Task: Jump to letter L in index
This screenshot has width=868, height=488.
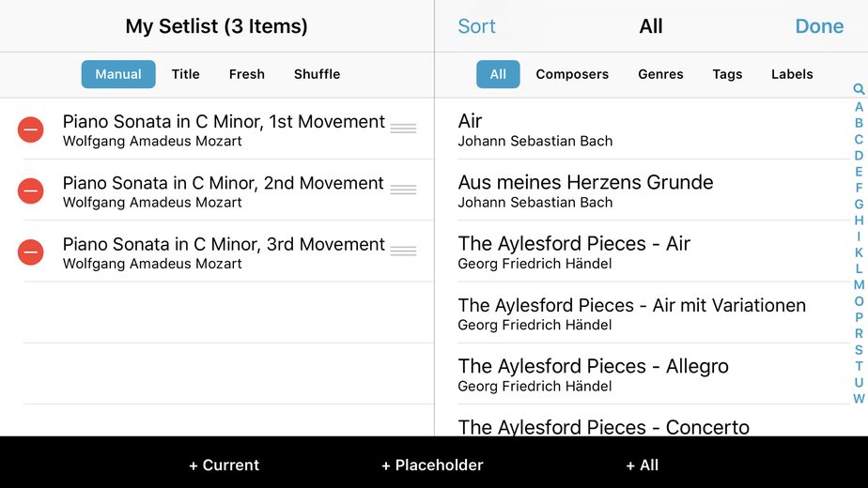Action: click(x=859, y=269)
